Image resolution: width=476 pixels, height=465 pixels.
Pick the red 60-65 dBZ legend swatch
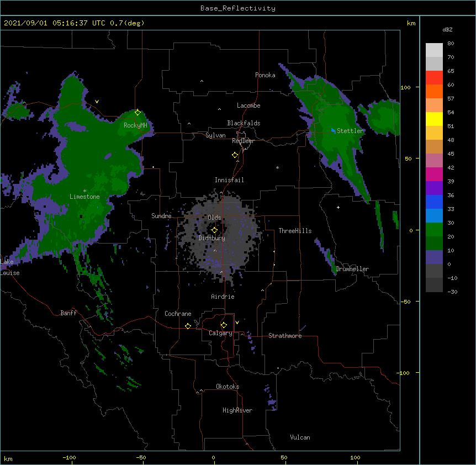434,78
